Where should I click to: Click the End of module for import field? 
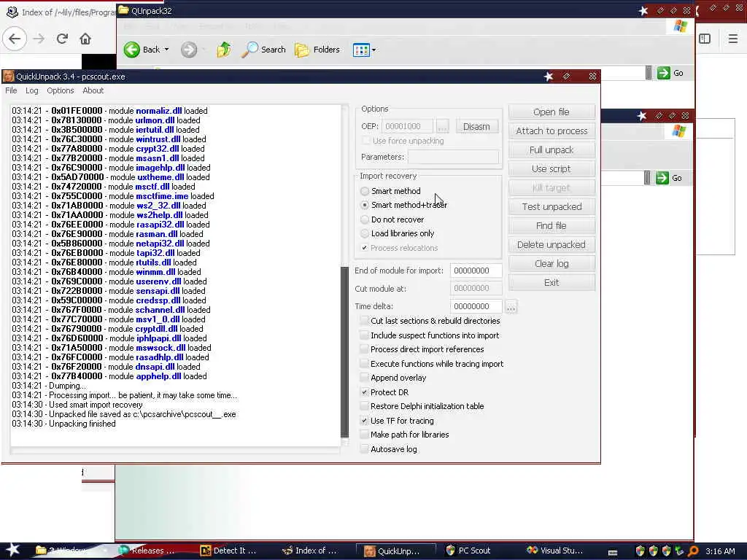point(476,271)
